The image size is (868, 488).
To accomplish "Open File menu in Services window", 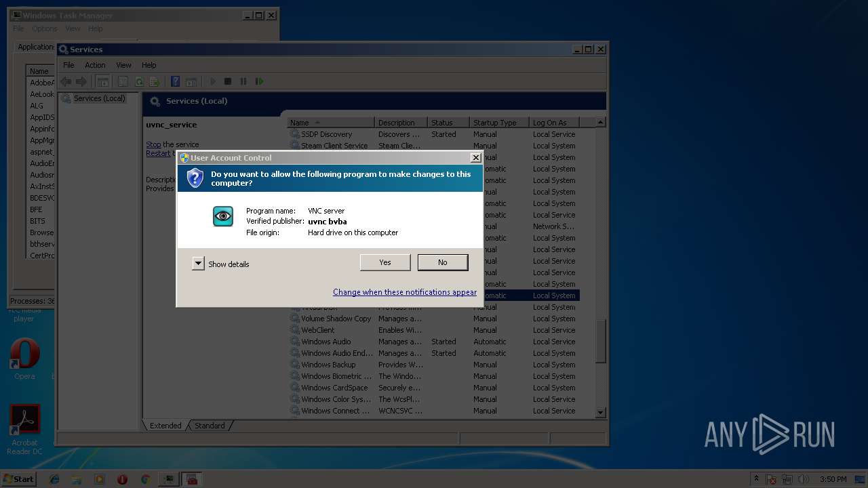I will 68,65.
